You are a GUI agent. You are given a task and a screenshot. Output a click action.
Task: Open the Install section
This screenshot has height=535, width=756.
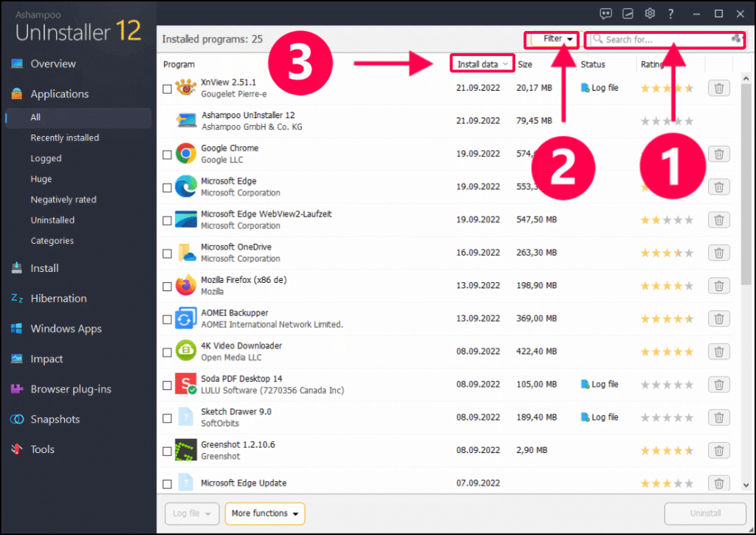[44, 268]
